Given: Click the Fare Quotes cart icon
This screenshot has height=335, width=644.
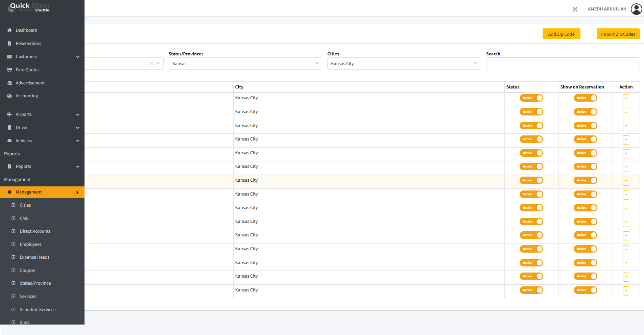Looking at the screenshot, I should click(9, 70).
